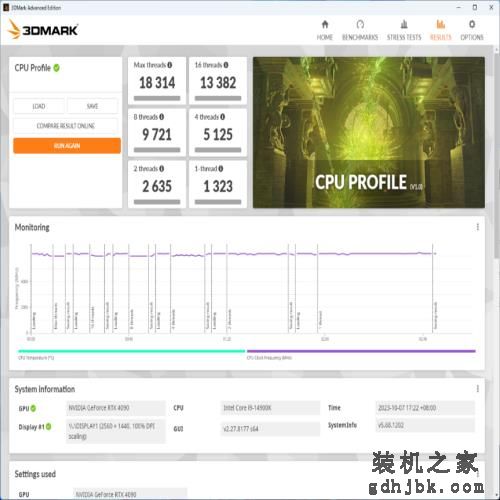Open the Monitoring panel three-dot menu
The image size is (500, 500).
pos(478,227)
